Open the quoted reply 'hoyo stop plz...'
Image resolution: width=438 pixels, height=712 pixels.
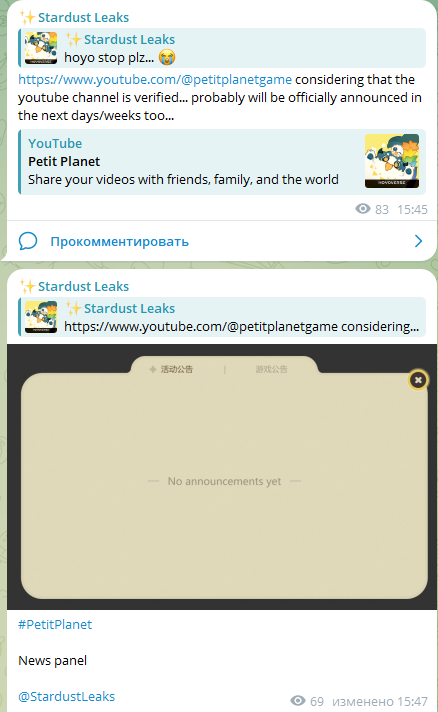[x=222, y=48]
